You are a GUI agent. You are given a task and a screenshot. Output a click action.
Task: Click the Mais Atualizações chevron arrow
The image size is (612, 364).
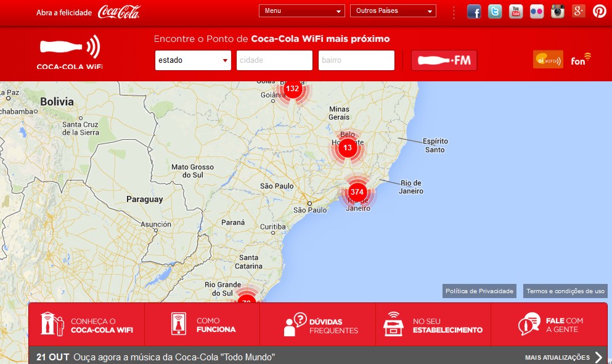[599, 357]
